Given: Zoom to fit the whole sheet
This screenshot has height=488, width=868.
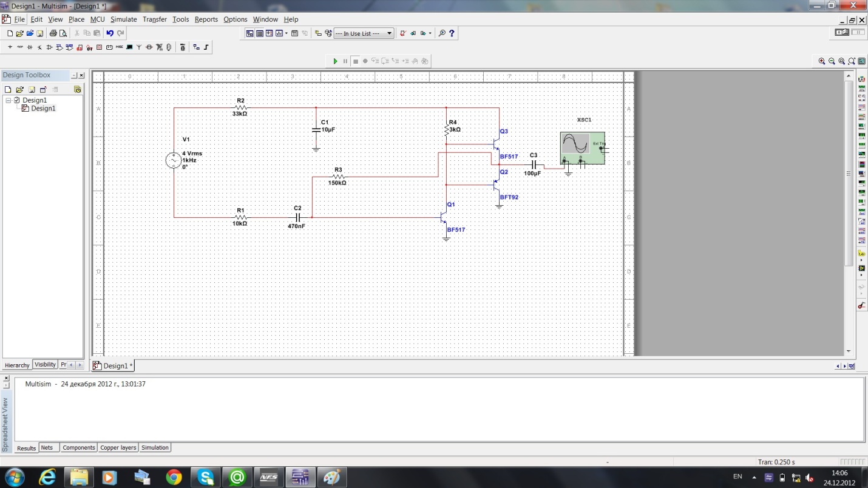Looking at the screenshot, I should point(852,61).
